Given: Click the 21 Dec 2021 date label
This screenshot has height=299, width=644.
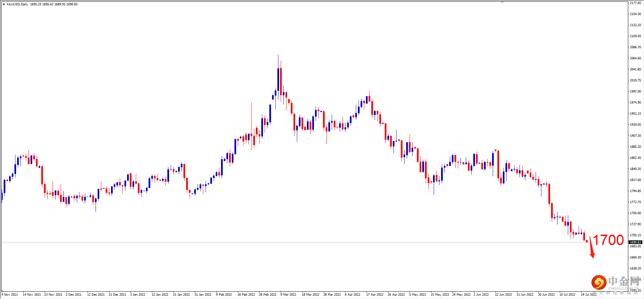Looking at the screenshot, I should 117,294.
